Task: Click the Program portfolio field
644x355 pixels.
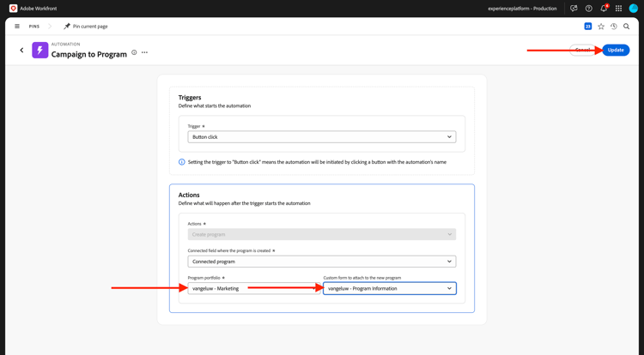Action: point(253,289)
